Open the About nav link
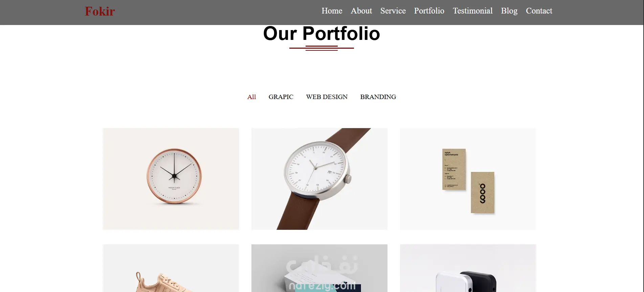 [361, 11]
